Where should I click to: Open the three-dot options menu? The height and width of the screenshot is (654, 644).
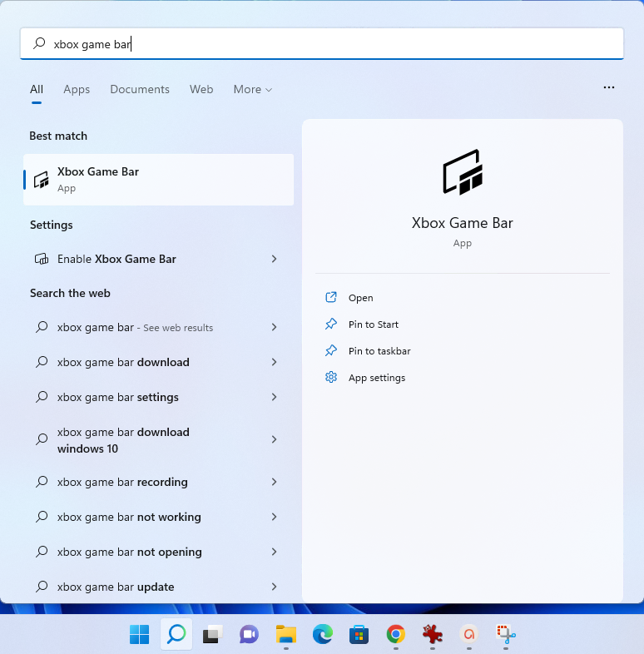point(608,87)
